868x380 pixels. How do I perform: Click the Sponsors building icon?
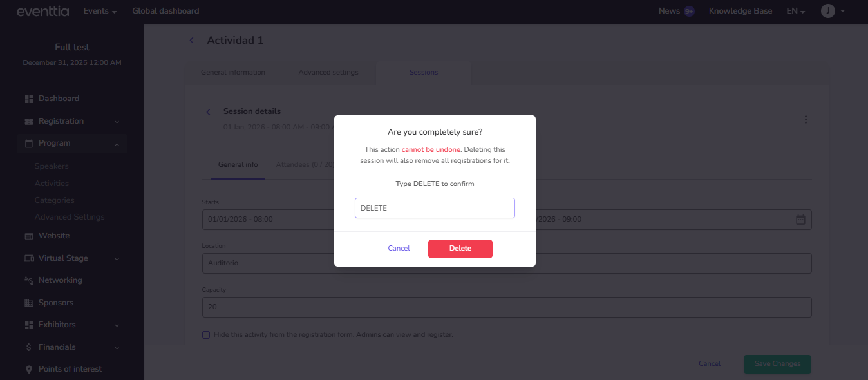click(29, 303)
